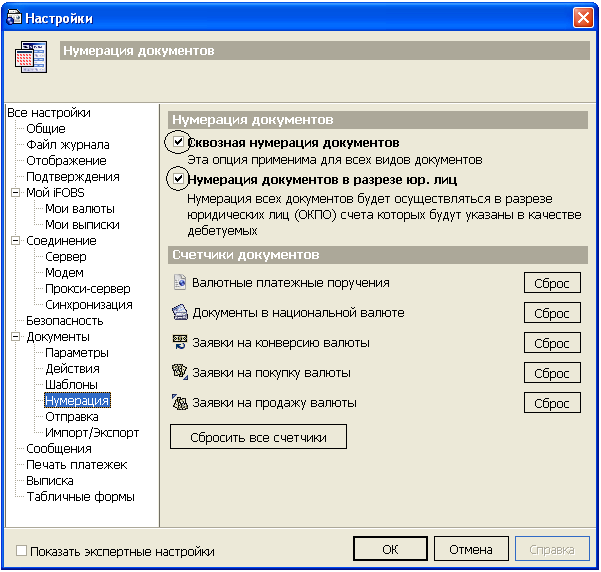Collapse the Соединение tree node
The height and width of the screenshot is (572, 601).
(15, 240)
